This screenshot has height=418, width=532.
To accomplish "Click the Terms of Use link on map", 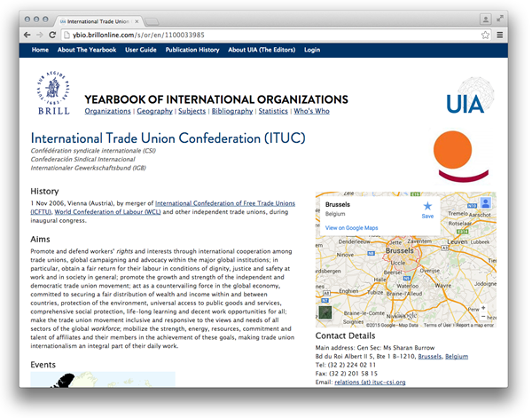I will click(x=437, y=325).
